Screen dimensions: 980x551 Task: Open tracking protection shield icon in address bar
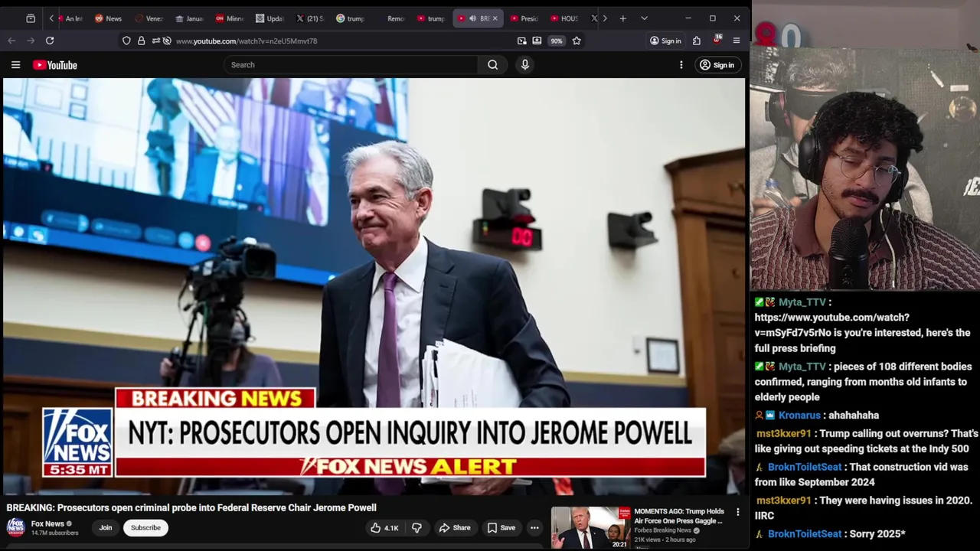(x=126, y=41)
